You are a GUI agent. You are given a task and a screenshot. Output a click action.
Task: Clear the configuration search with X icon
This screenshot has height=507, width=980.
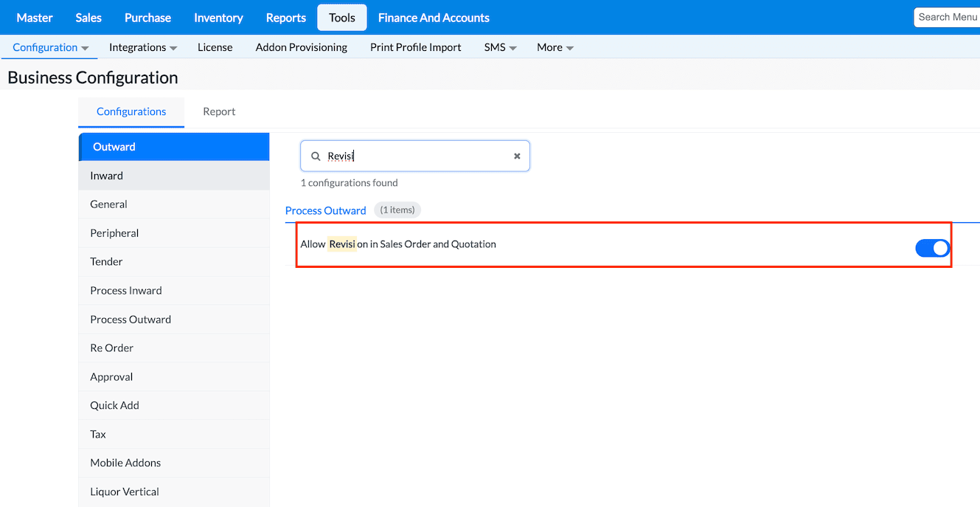517,156
